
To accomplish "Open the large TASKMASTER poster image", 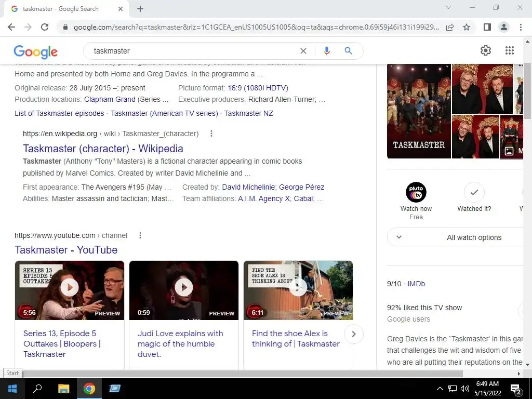I will click(x=419, y=111).
